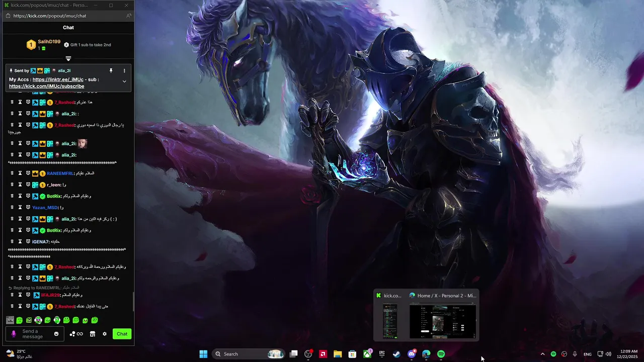Timeout iFAJR28 with hourglass icon
644x362 pixels.
coord(20,295)
